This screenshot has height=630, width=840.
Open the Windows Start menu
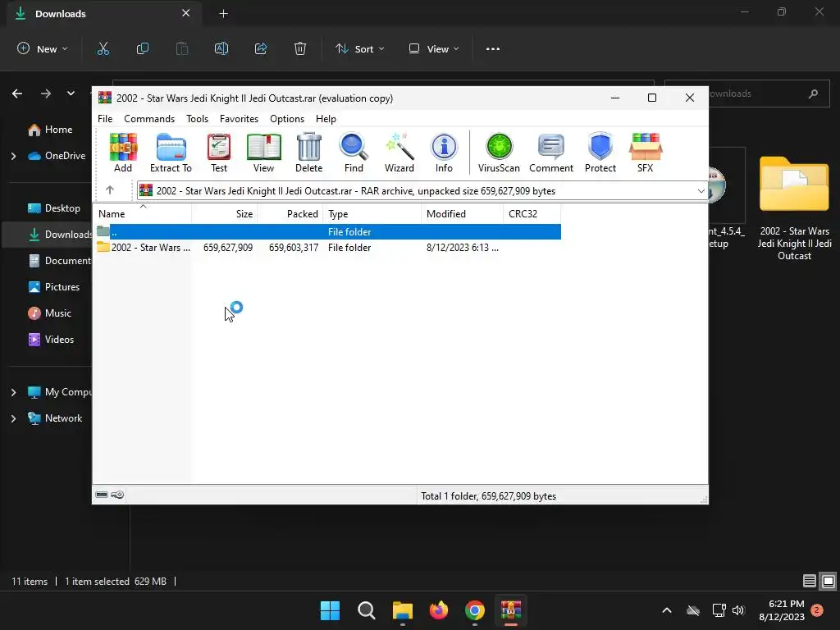coord(330,610)
